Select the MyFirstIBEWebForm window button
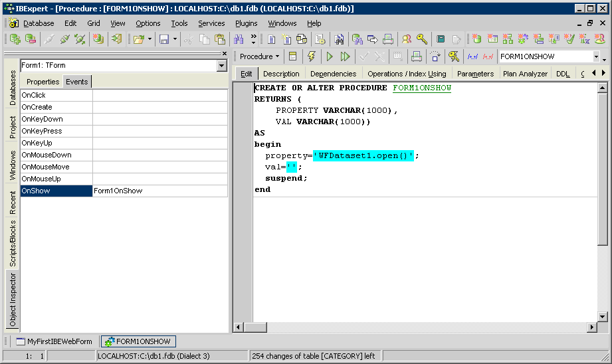This screenshot has width=612, height=364. (54, 341)
